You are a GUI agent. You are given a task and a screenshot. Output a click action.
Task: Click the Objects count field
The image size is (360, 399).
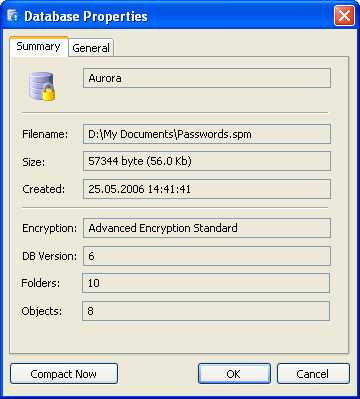tap(206, 311)
